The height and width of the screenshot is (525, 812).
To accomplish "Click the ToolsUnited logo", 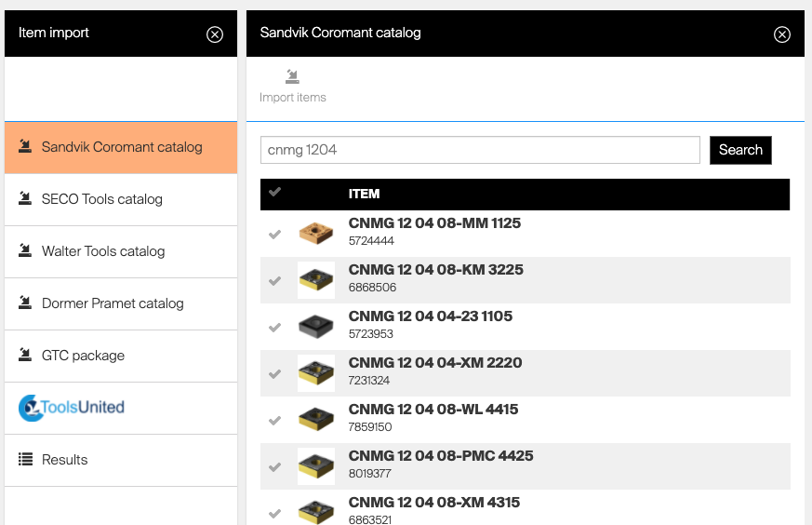I will (72, 408).
